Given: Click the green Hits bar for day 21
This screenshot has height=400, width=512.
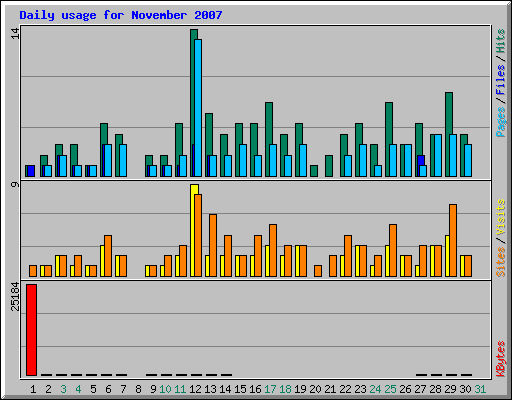Looking at the screenshot, I should (x=329, y=166).
